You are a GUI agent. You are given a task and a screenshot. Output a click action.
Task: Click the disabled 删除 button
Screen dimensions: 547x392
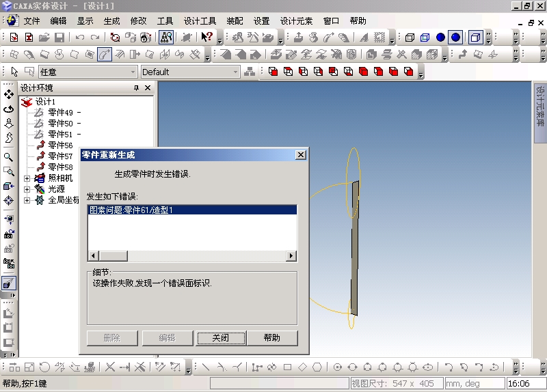point(112,337)
